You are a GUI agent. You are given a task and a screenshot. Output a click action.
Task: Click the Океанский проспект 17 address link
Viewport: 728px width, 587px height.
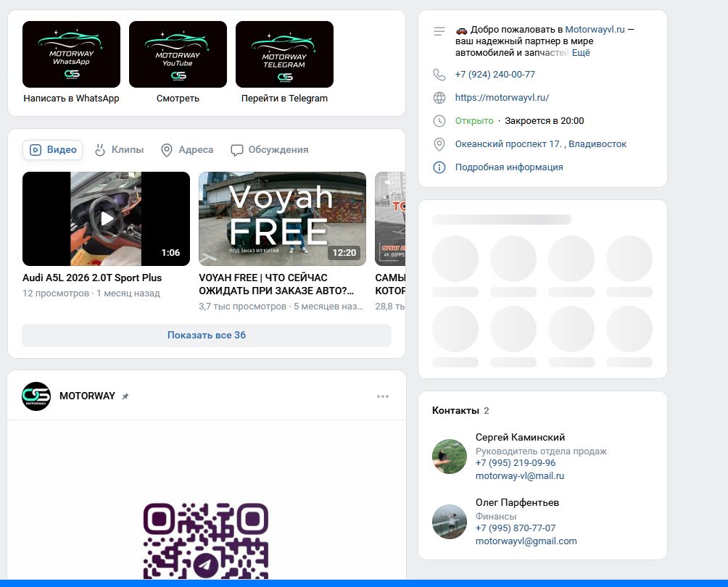tap(540, 144)
